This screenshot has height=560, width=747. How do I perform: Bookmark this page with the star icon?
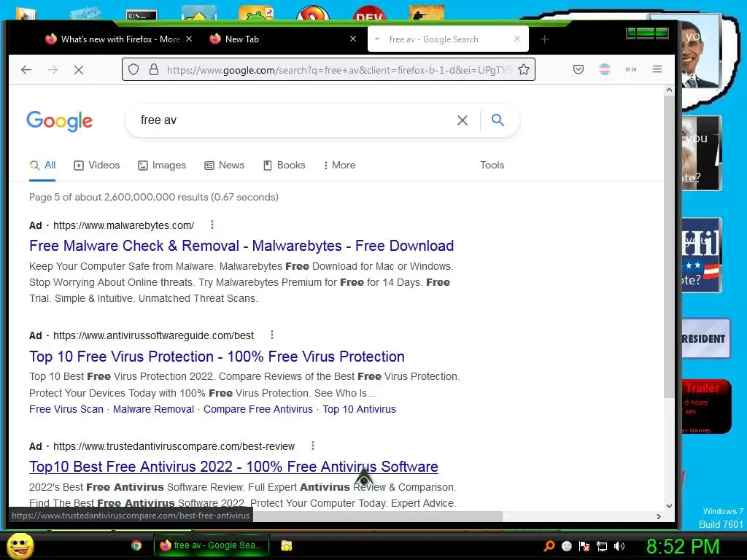[x=524, y=69]
